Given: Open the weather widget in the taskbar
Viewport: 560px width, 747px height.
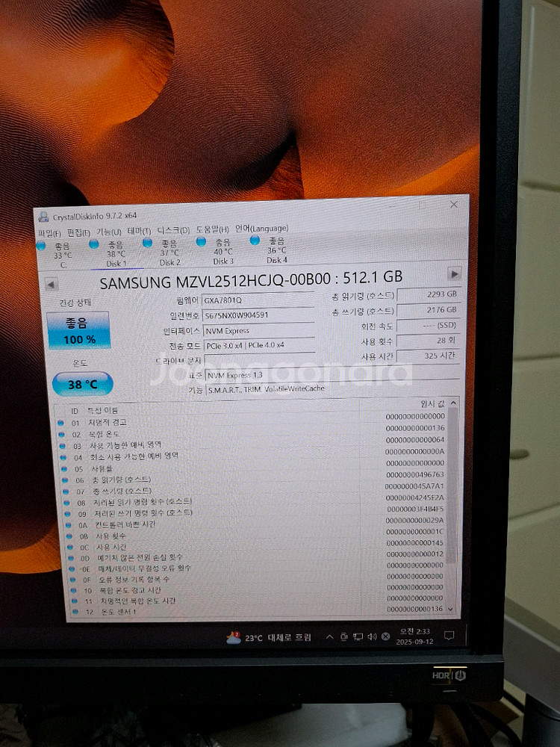Looking at the screenshot, I should 269,637.
